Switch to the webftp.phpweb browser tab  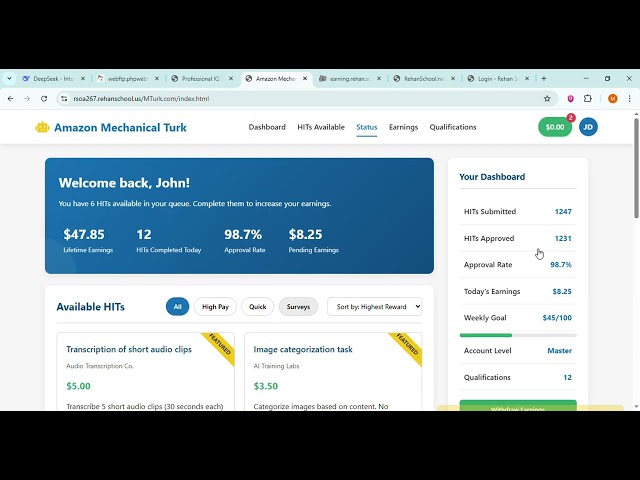(x=127, y=78)
